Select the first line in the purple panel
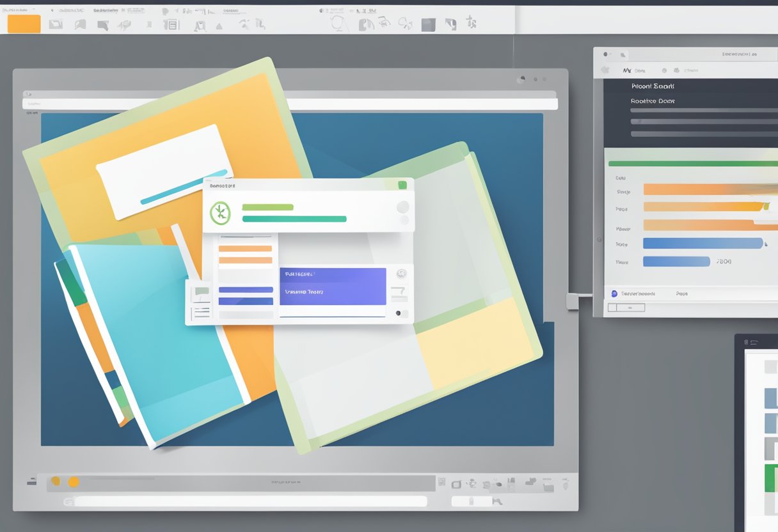This screenshot has width=778, height=532. pyautogui.click(x=299, y=274)
